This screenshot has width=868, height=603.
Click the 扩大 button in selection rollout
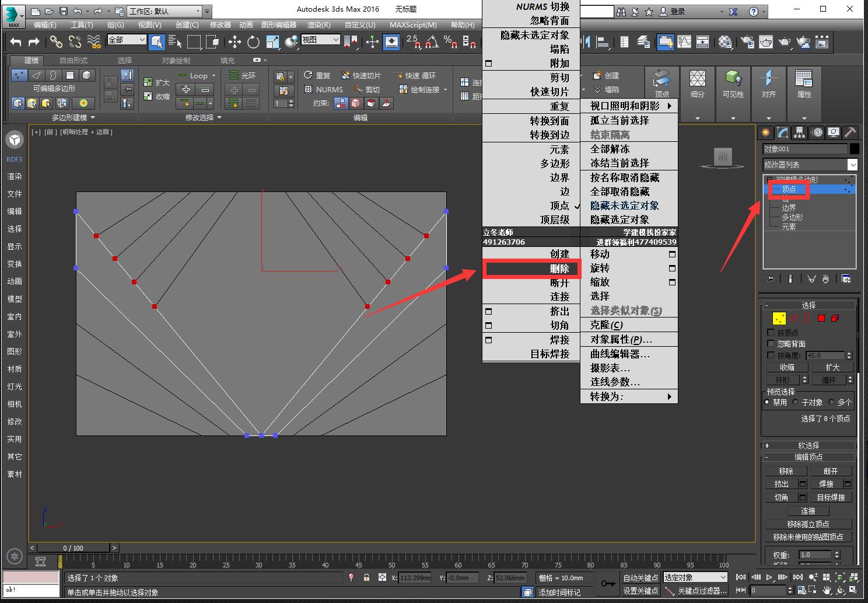click(x=832, y=367)
